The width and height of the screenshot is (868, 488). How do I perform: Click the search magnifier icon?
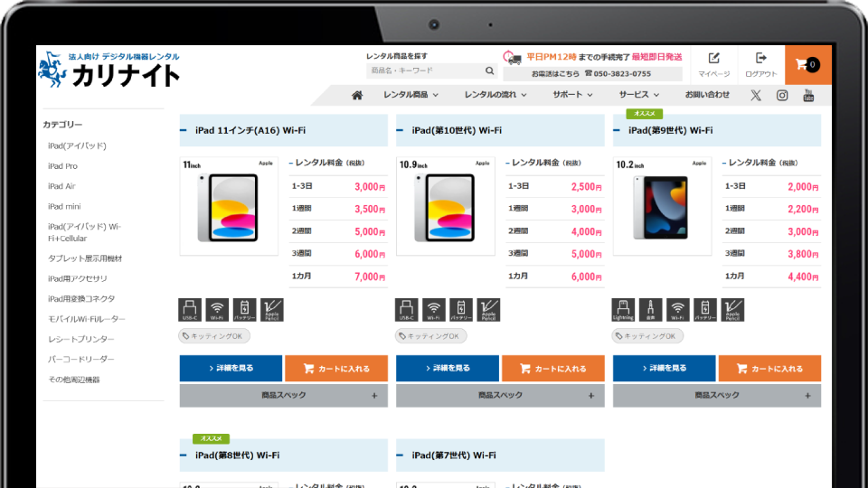pyautogui.click(x=489, y=70)
